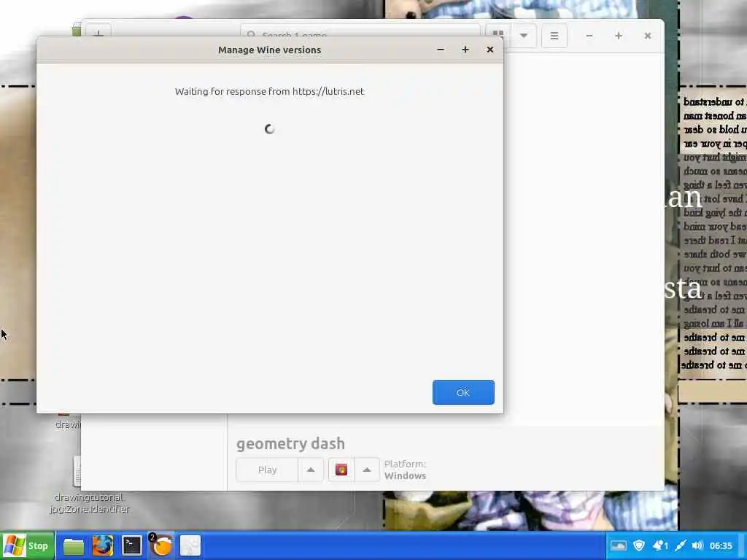Open the Start menu
Screen dimensions: 747x560
tap(27, 545)
